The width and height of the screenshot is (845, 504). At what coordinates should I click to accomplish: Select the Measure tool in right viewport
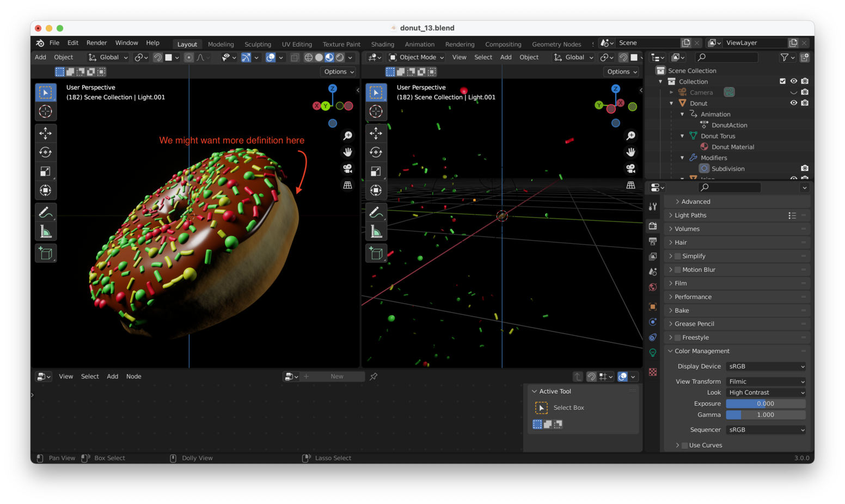click(376, 232)
